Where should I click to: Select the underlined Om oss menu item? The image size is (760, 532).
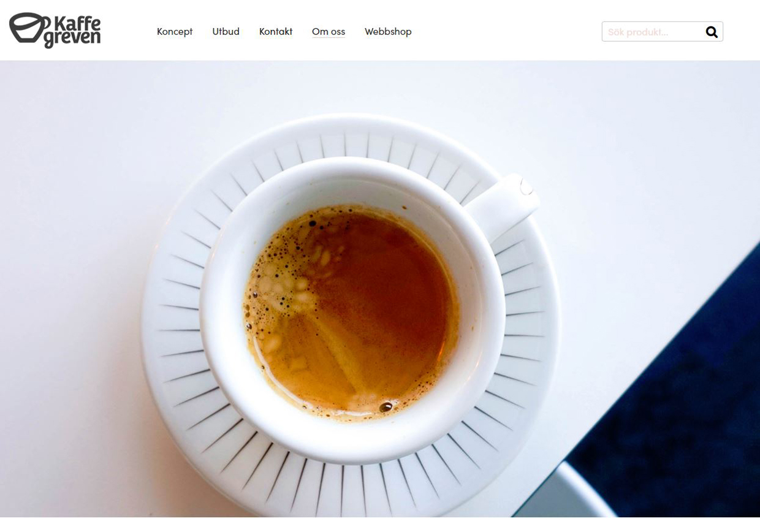point(329,31)
